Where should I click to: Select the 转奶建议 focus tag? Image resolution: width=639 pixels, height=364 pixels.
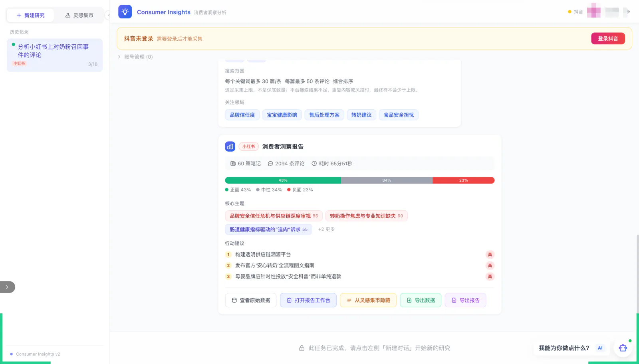[x=361, y=115]
